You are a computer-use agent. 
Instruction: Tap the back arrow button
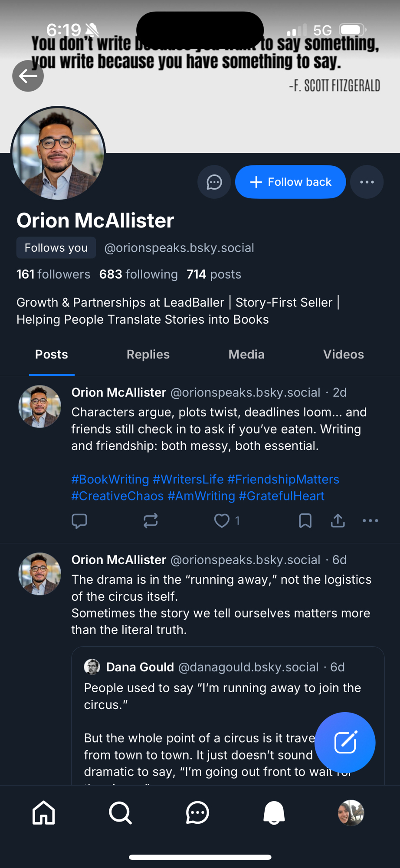coord(28,76)
